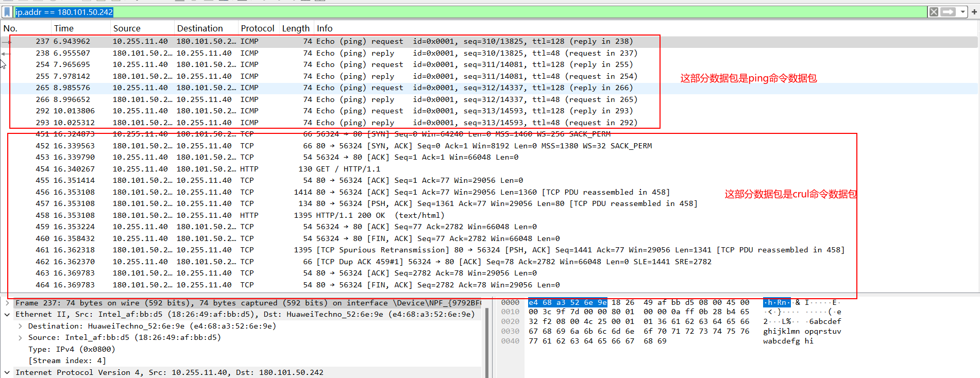Select packet 293 ping reply seq=313
Viewport: 980px width, 378px height.
[x=488, y=123]
